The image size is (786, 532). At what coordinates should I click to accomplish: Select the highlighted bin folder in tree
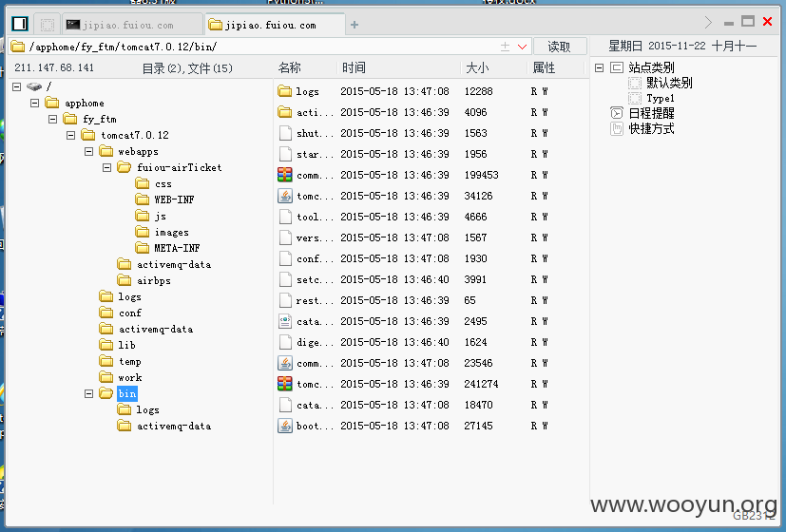click(x=126, y=393)
